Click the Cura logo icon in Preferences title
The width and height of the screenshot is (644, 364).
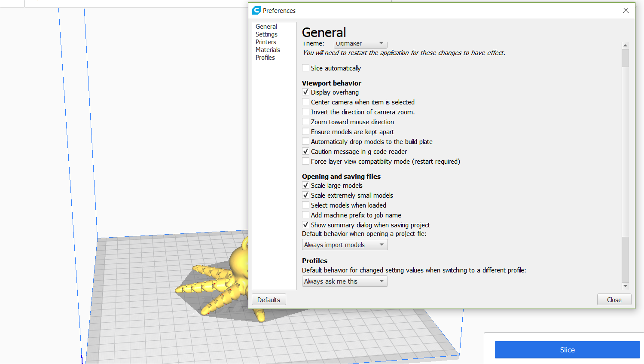(x=256, y=10)
